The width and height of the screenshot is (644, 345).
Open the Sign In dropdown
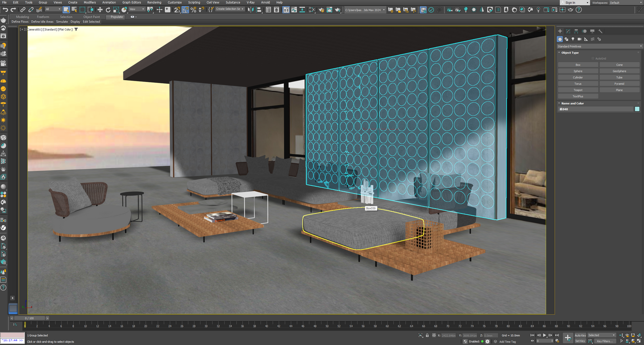click(575, 3)
